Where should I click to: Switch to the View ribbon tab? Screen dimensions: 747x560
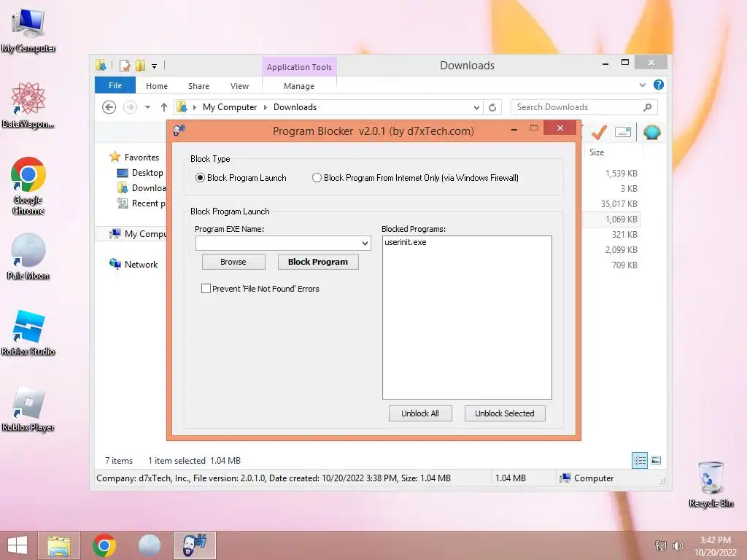[239, 86]
